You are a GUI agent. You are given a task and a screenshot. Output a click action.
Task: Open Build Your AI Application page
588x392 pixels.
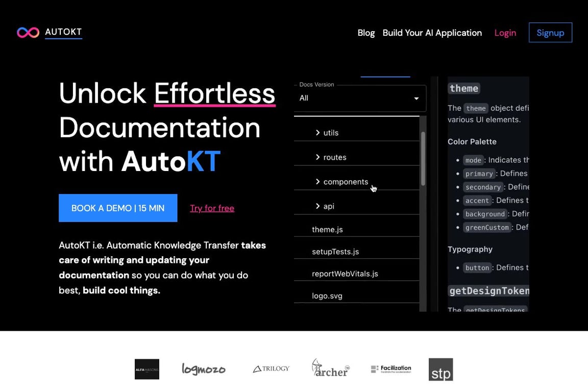432,33
